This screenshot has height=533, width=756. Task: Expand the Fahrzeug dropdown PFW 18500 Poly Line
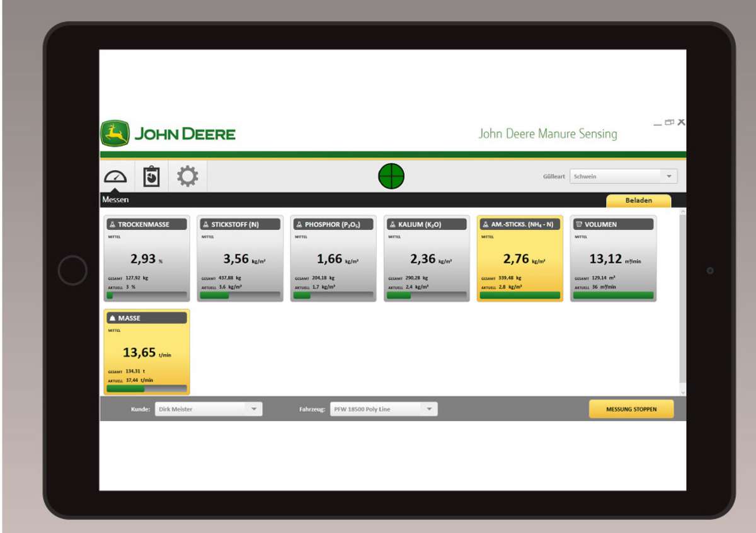click(x=383, y=409)
